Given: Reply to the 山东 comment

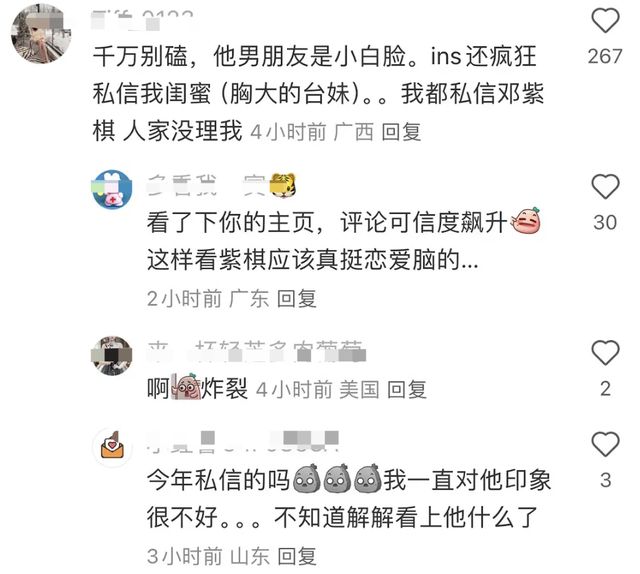Looking at the screenshot, I should point(297,556).
